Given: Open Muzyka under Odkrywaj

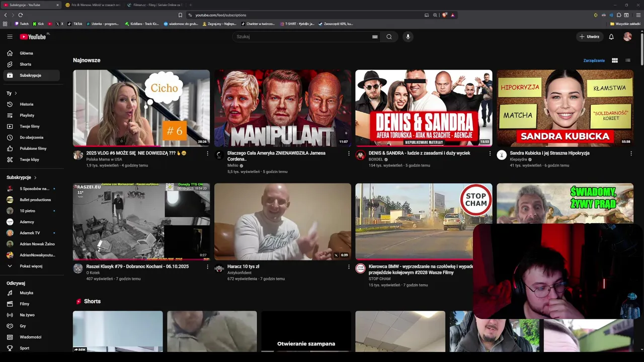Looking at the screenshot, I should [x=31, y=293].
